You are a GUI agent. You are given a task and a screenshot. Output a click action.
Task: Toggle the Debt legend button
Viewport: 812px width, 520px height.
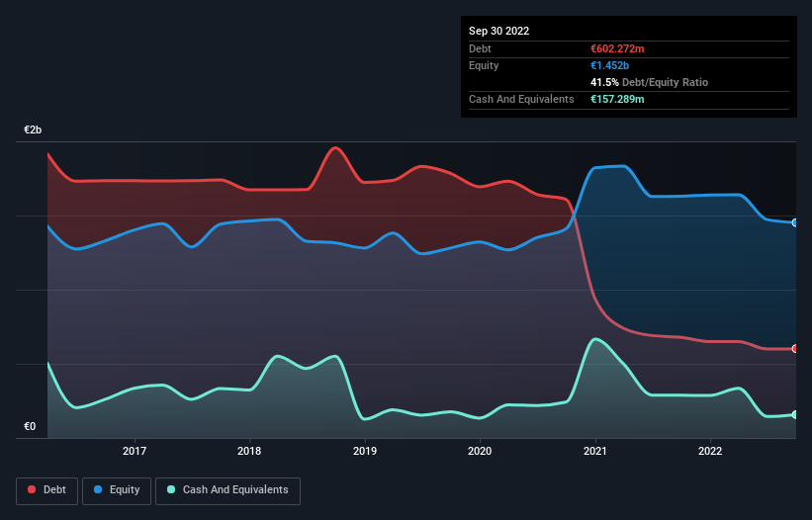(x=46, y=490)
